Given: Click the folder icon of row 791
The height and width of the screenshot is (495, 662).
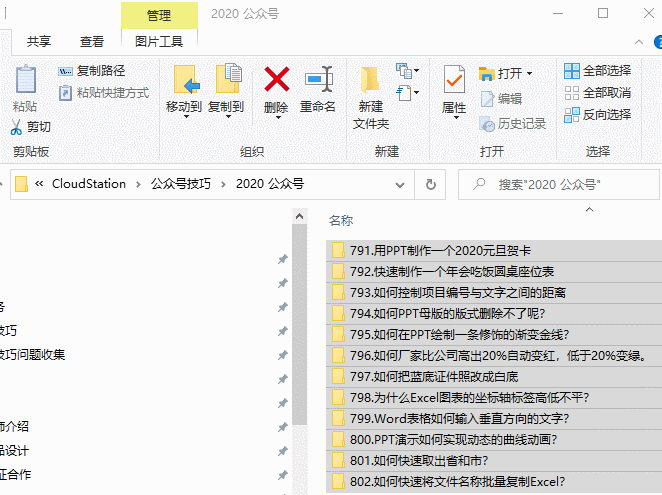Looking at the screenshot, I should (x=338, y=250).
